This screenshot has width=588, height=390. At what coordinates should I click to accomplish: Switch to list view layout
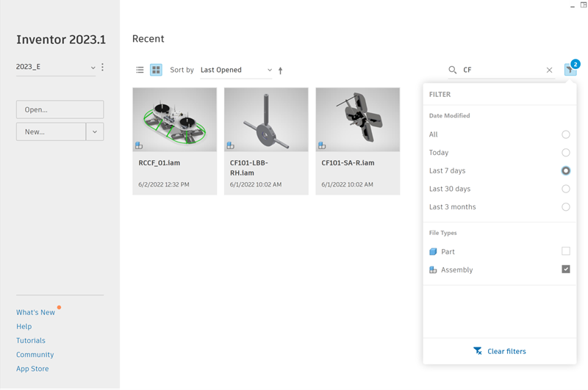tap(140, 70)
